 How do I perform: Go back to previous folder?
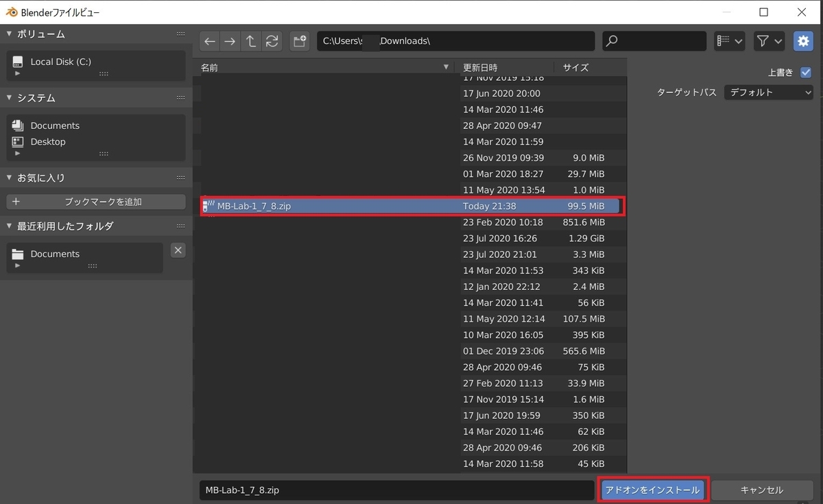[x=210, y=41]
